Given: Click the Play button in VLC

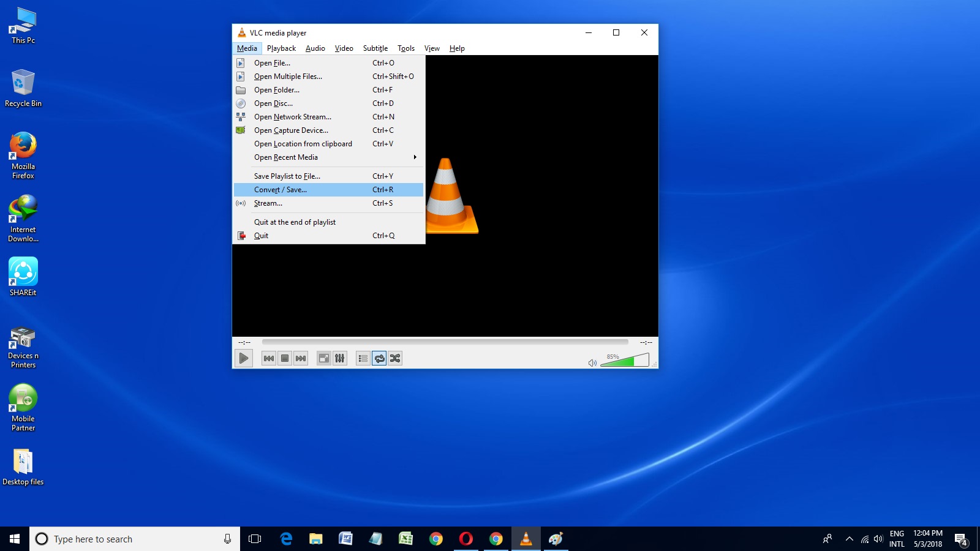Looking at the screenshot, I should [x=244, y=358].
